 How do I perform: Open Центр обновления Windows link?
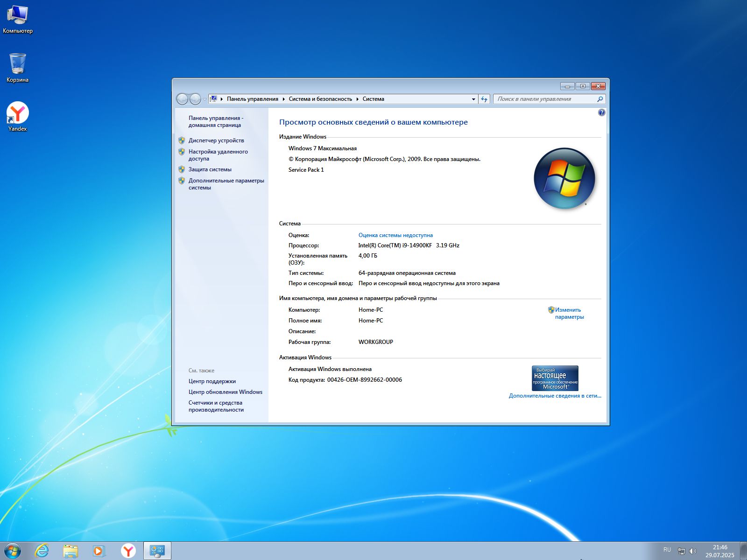pos(226,392)
